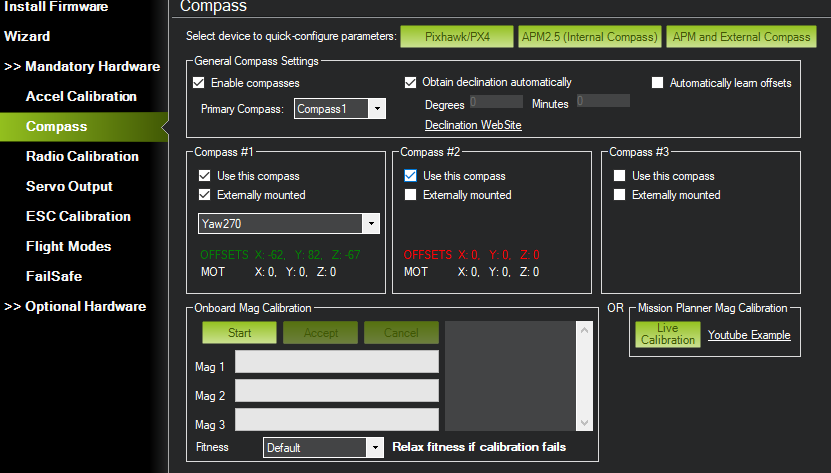Toggle Compass #2 Use this compass

410,176
